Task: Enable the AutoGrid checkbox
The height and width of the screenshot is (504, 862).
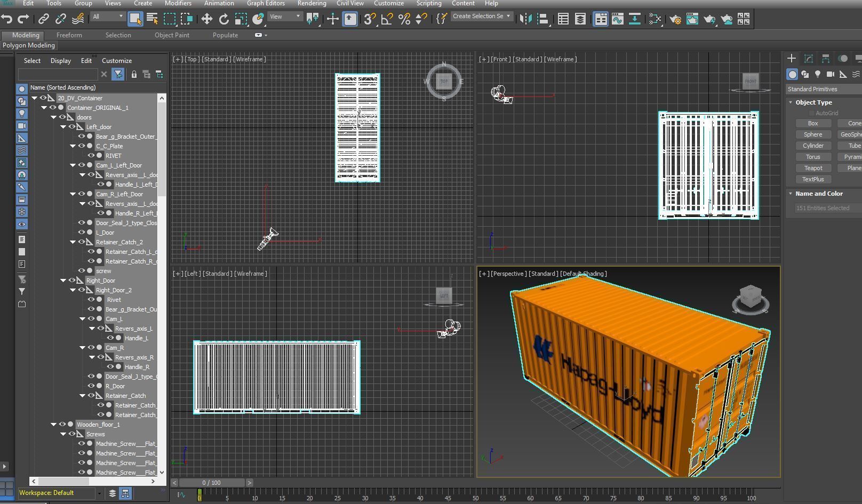Action: [812, 113]
